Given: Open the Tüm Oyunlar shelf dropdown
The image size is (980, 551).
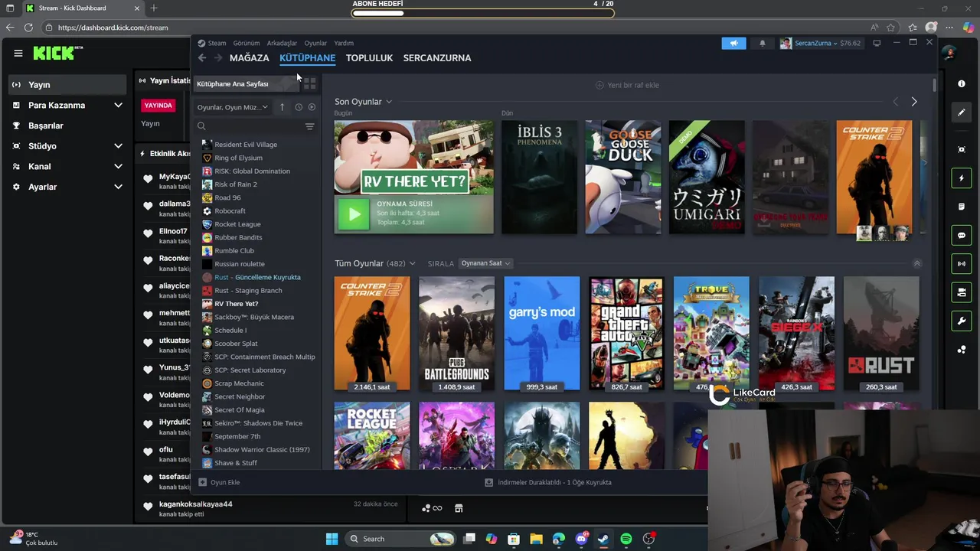Looking at the screenshot, I should [412, 263].
